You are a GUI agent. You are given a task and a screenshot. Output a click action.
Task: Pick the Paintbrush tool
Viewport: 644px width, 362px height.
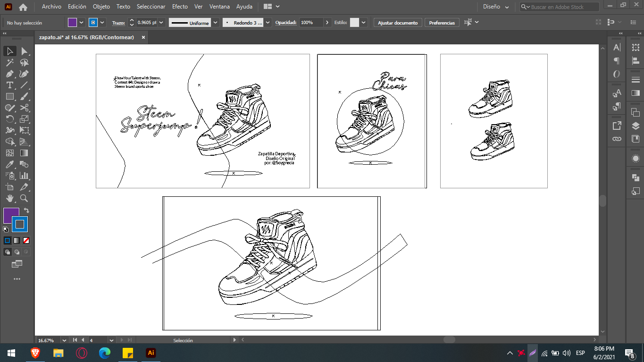click(25, 96)
